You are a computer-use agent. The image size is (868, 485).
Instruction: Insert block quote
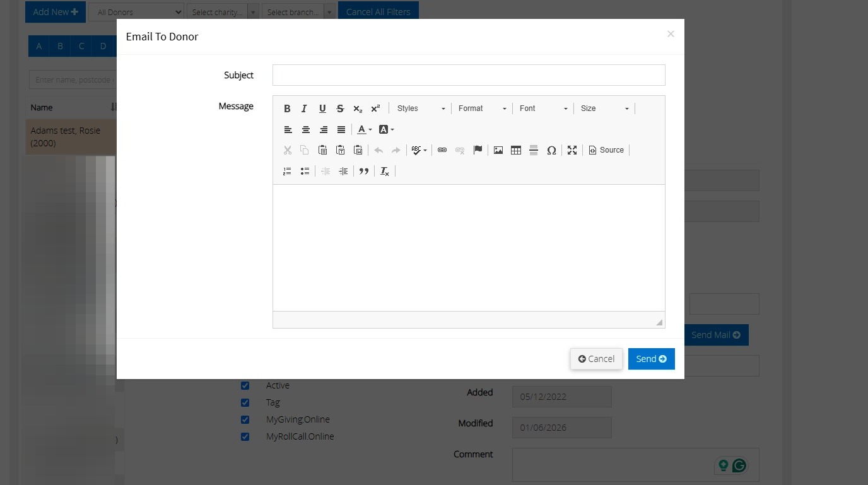pos(364,171)
